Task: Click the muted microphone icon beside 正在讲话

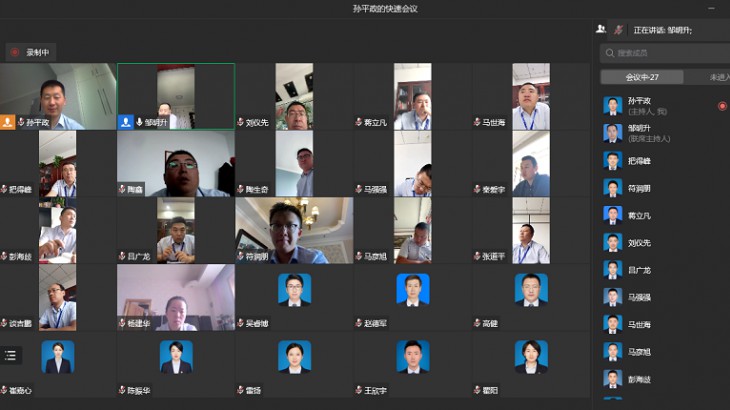Action: point(619,30)
